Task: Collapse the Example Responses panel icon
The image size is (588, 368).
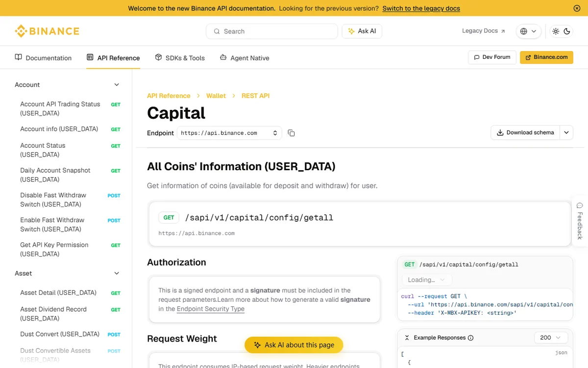Action: click(407, 338)
